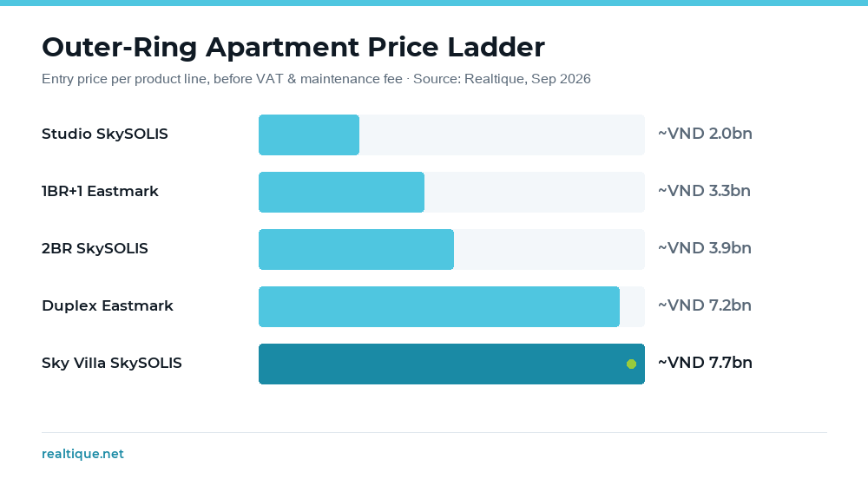
Task: Click the ~VND 7.7bn price value
Action: [x=705, y=363]
